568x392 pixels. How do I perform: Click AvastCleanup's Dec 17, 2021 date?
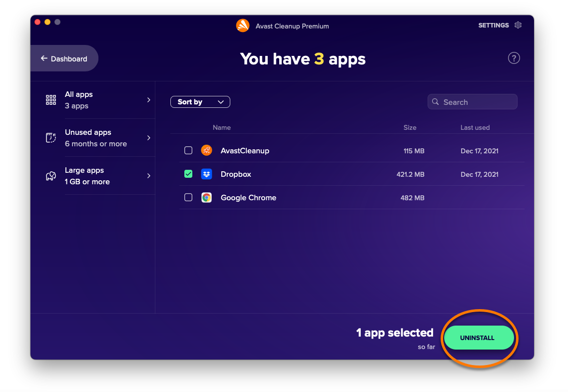[479, 151]
